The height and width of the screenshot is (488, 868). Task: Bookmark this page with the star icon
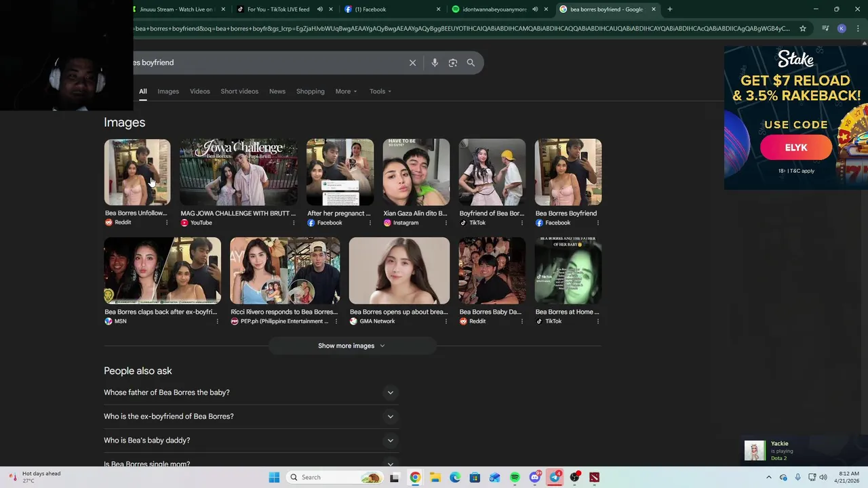pyautogui.click(x=803, y=28)
